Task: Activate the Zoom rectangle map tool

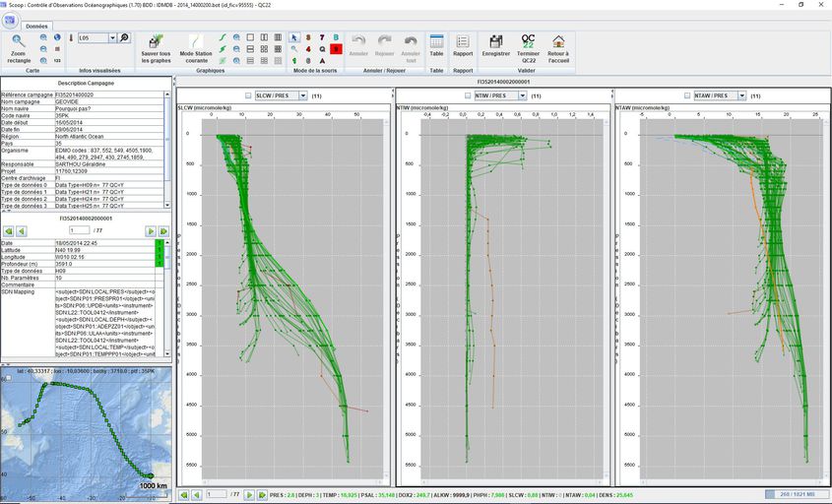Action: [x=19, y=49]
